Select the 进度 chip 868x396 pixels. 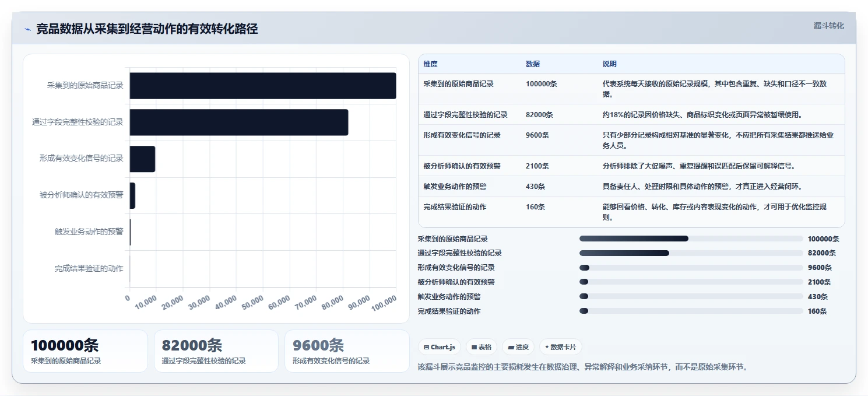tap(518, 347)
